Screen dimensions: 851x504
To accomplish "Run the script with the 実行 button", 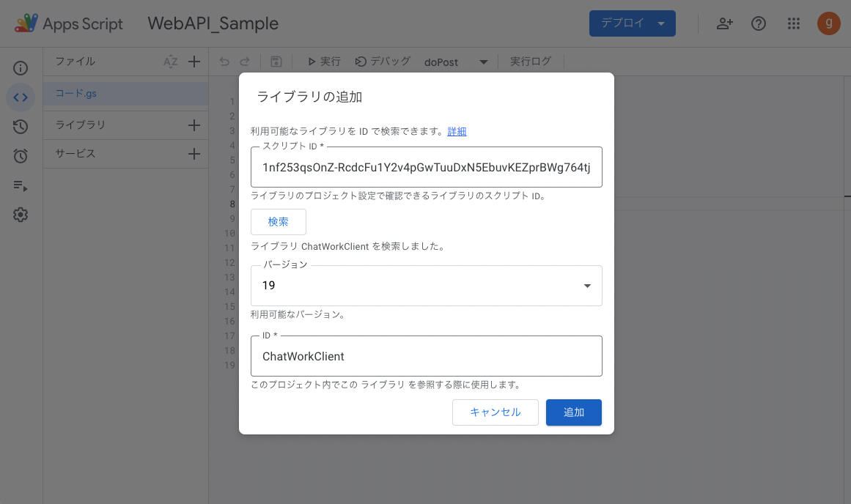I will 323,62.
